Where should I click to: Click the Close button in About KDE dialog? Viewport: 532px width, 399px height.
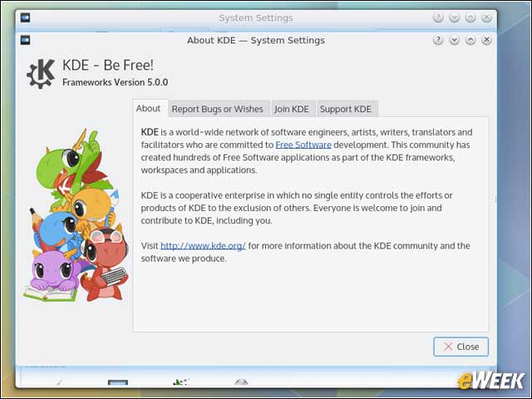(x=461, y=347)
